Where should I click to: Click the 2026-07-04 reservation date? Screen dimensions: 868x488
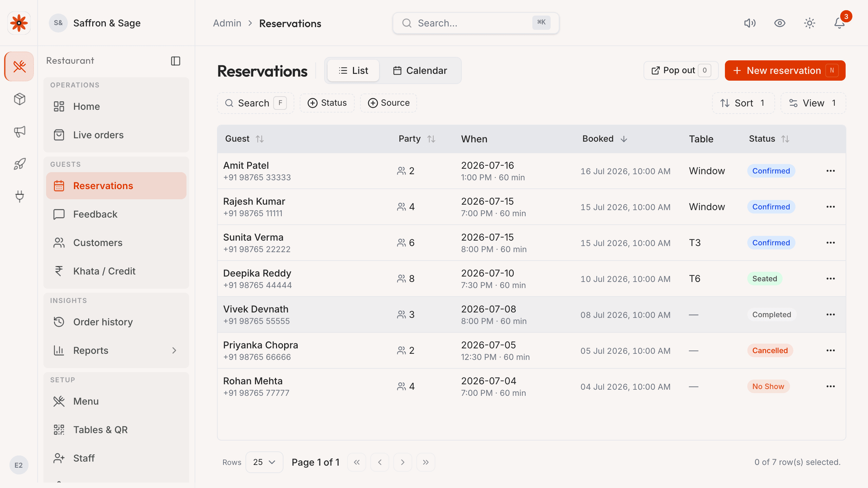point(489,381)
